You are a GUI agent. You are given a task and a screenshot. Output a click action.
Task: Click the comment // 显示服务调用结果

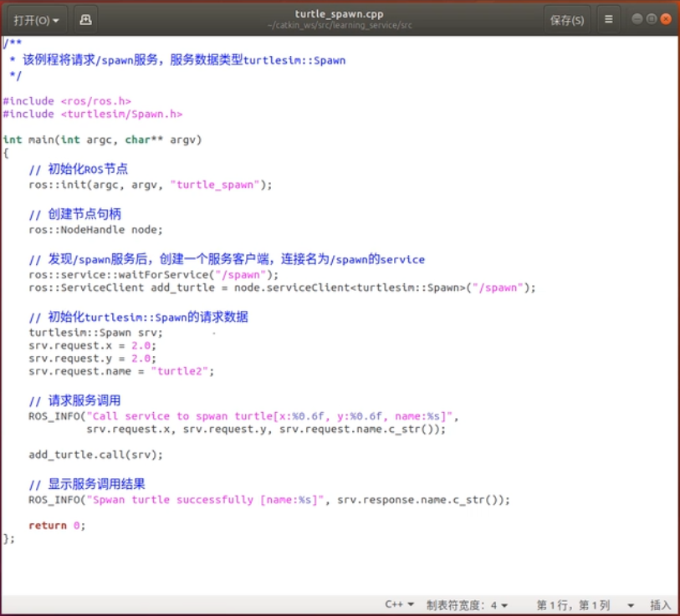pos(87,484)
